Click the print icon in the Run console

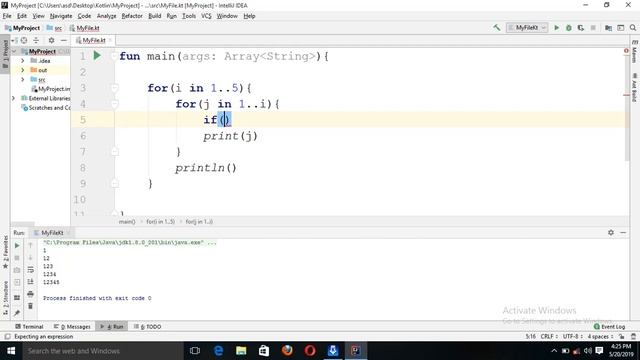(30, 294)
